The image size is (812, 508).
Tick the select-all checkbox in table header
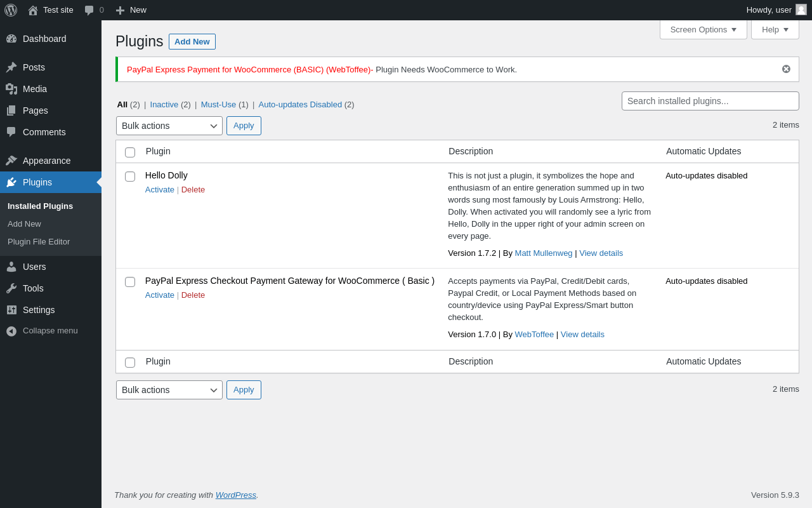coord(130,152)
